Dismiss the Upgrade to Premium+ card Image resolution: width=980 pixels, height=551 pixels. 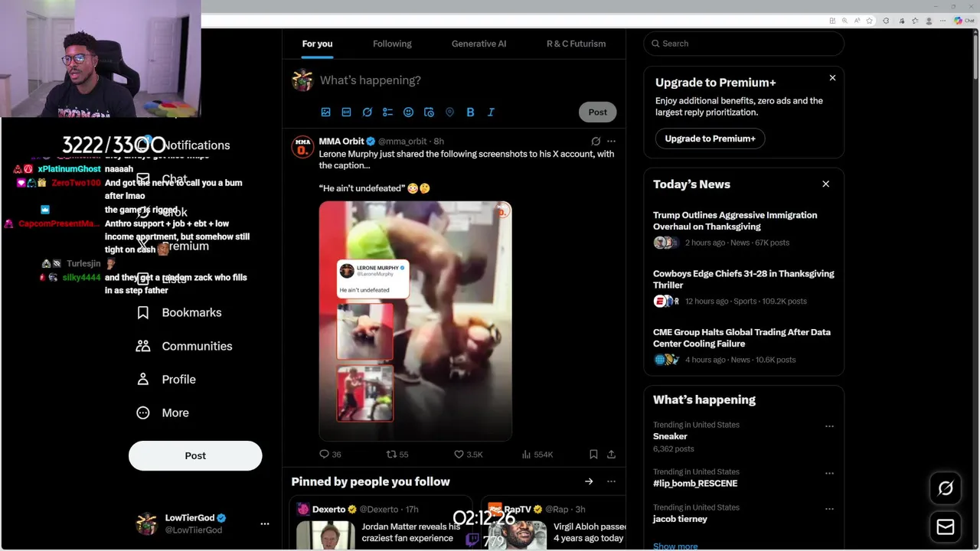(832, 78)
